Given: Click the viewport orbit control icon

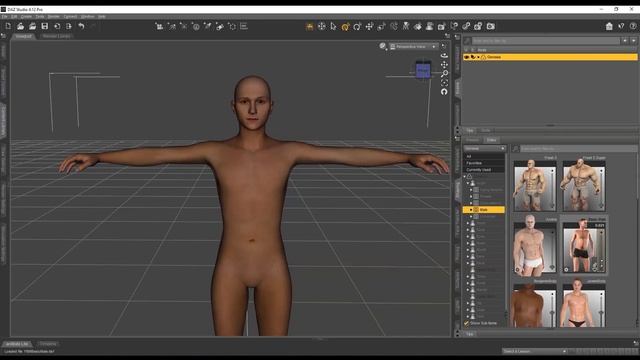Looking at the screenshot, I should tap(444, 55).
